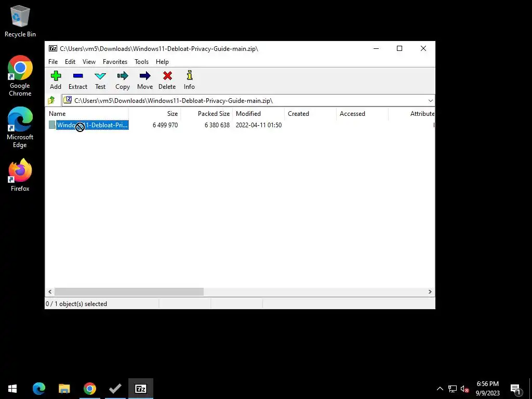Viewport: 532px width, 399px height.
Task: Sort by the Accessed column header
Action: pyautogui.click(x=362, y=114)
